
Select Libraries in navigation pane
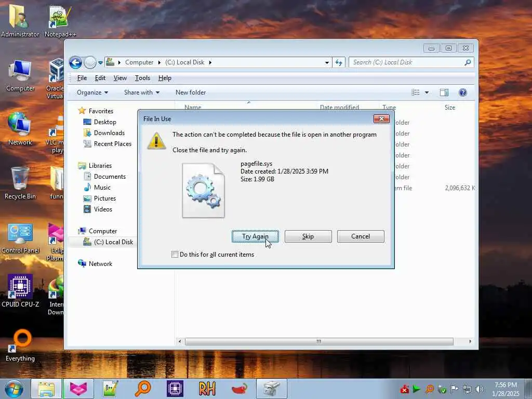point(100,166)
